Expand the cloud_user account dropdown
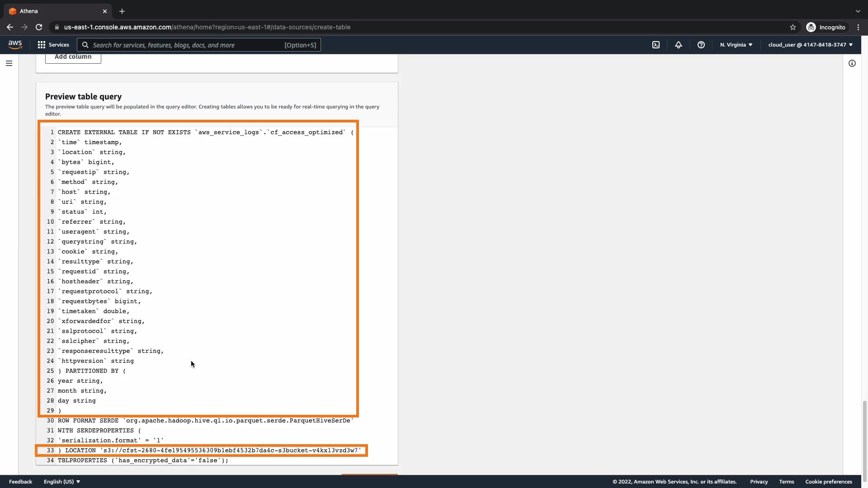 coord(810,45)
